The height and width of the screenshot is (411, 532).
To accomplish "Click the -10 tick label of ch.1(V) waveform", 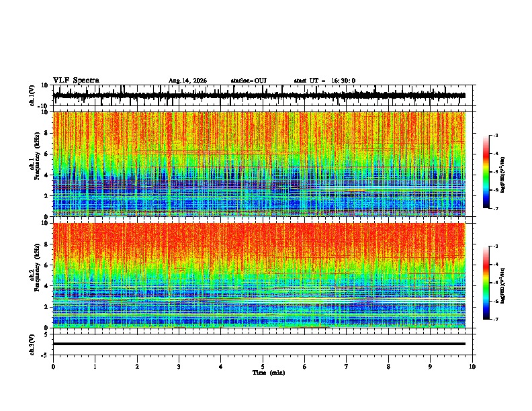I will pyautogui.click(x=44, y=106).
